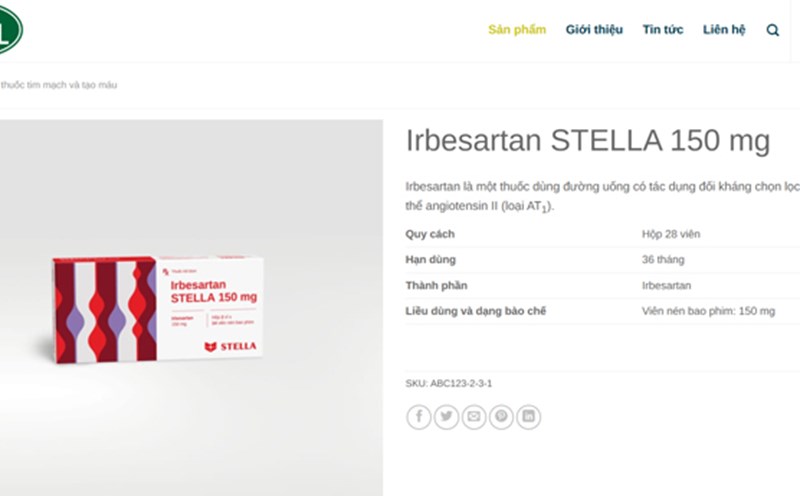Pin product on Pinterest

pos(501,417)
